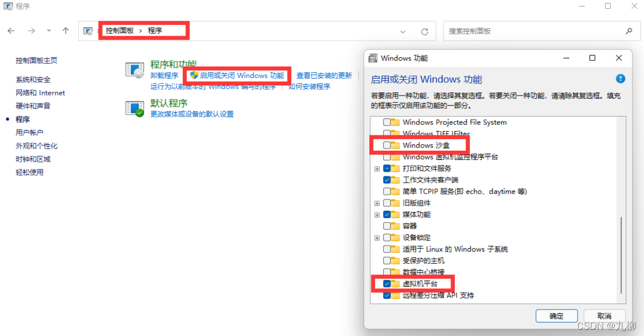Click 查看已安装的更新 link

pos(324,76)
